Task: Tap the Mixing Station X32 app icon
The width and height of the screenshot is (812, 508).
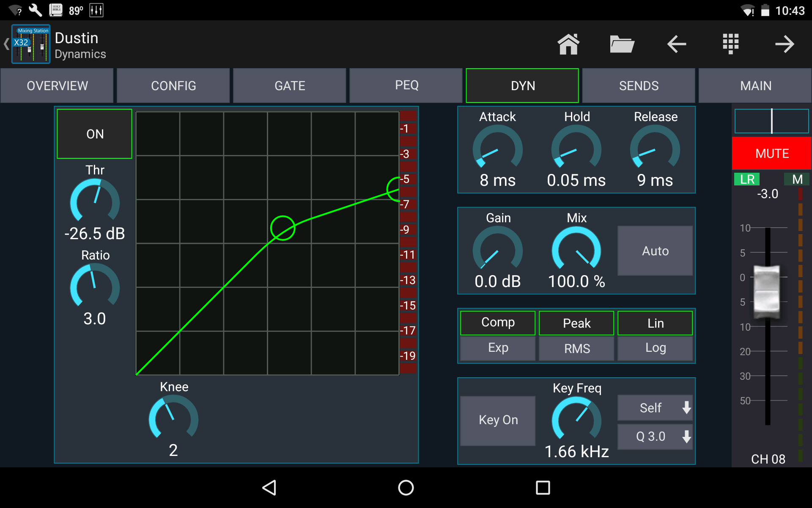Action: (x=31, y=44)
